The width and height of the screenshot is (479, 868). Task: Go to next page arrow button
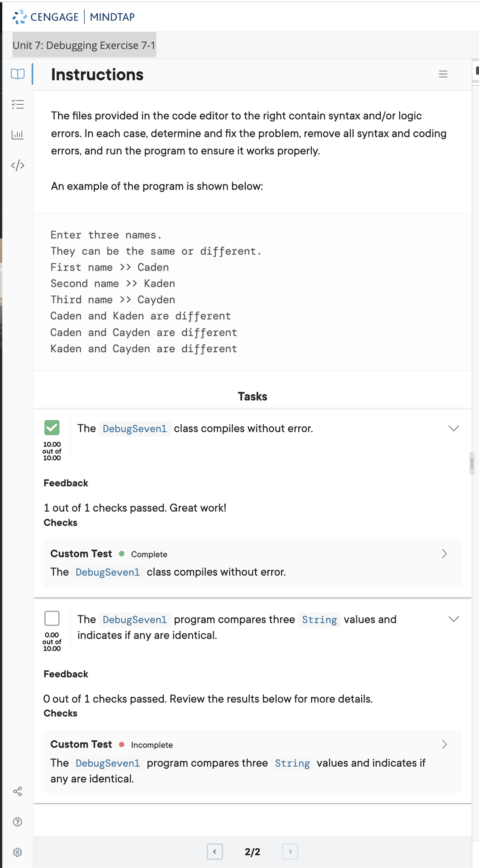[290, 851]
